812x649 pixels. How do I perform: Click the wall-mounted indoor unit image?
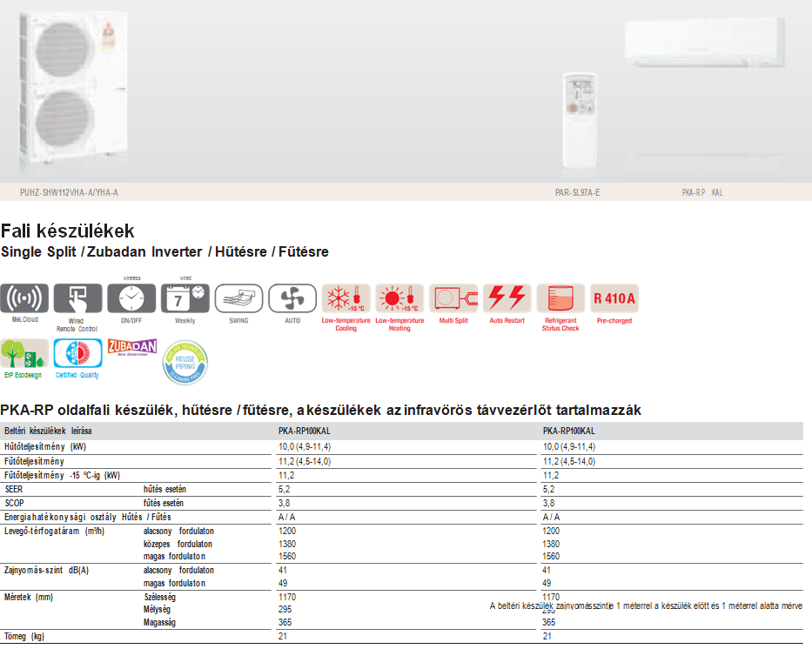coord(704,43)
